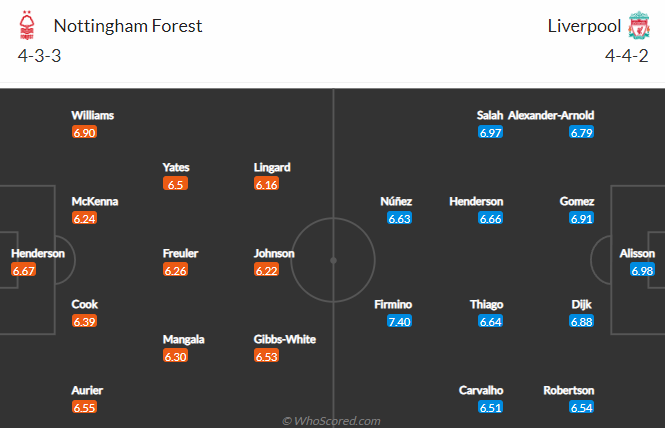Click player name Alexander-Arnold

[551, 115]
